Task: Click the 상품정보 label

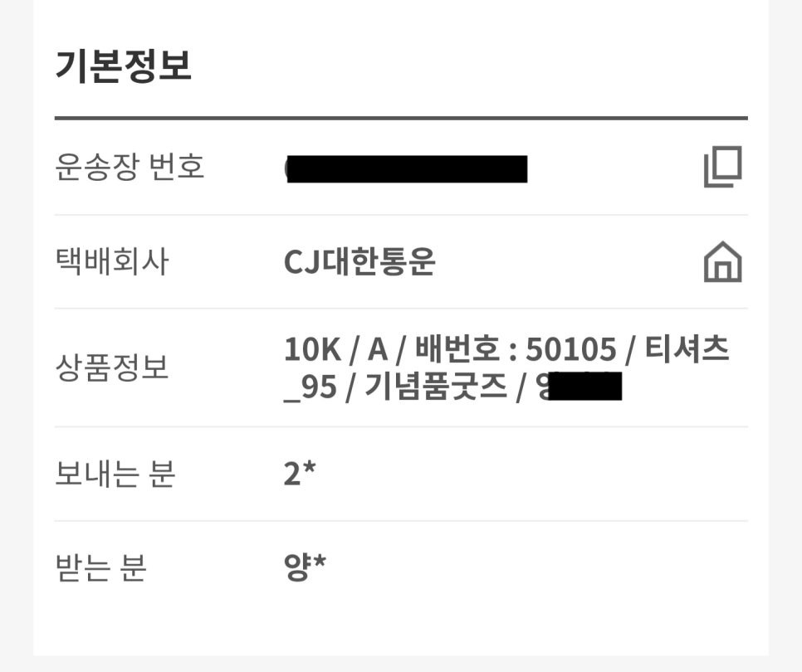Action: (111, 368)
